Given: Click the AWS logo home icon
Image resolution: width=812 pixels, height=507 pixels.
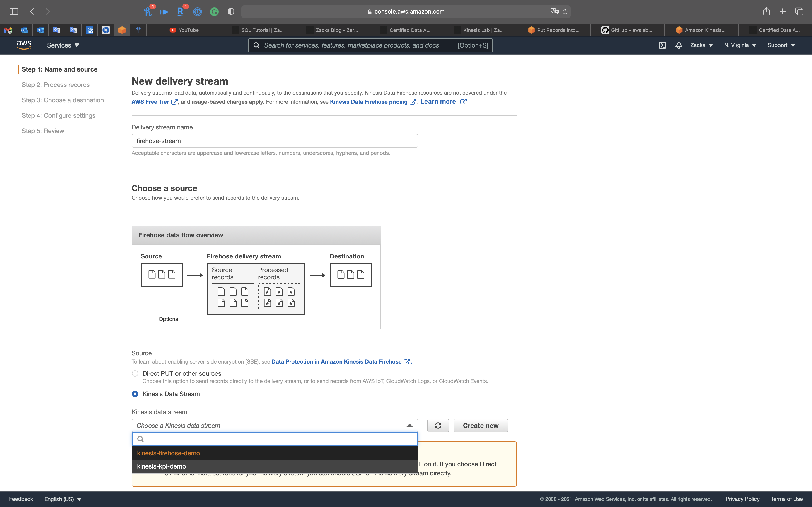Looking at the screenshot, I should click(x=24, y=45).
